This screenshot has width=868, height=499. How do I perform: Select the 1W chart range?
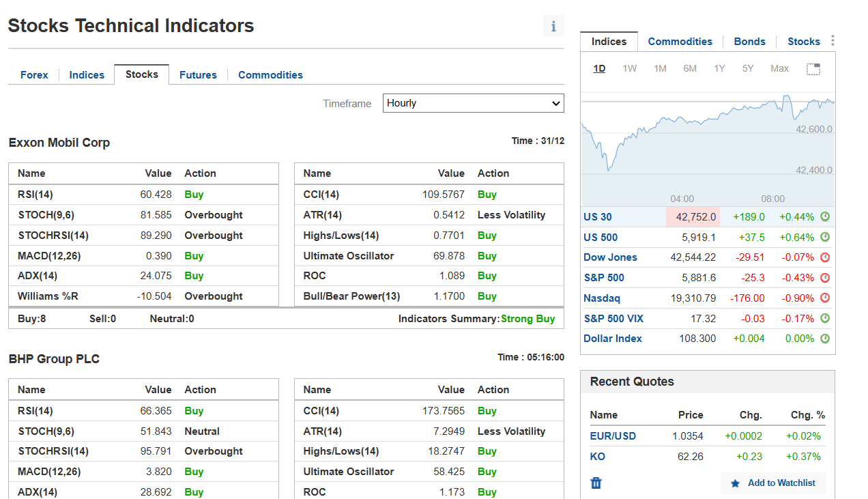point(630,68)
